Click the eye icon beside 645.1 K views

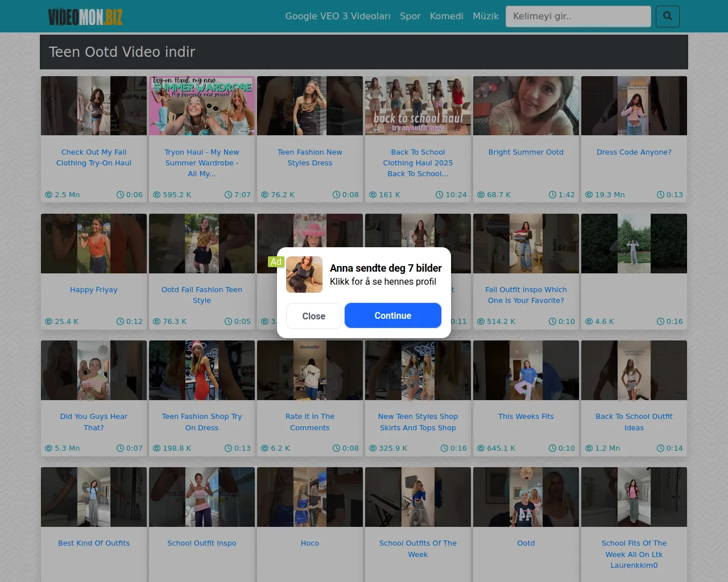(481, 448)
